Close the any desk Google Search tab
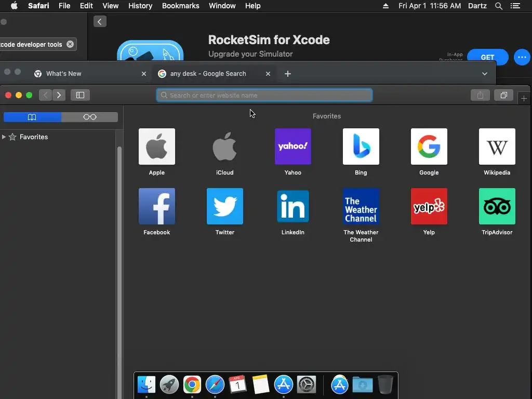The image size is (532, 399). [268, 74]
